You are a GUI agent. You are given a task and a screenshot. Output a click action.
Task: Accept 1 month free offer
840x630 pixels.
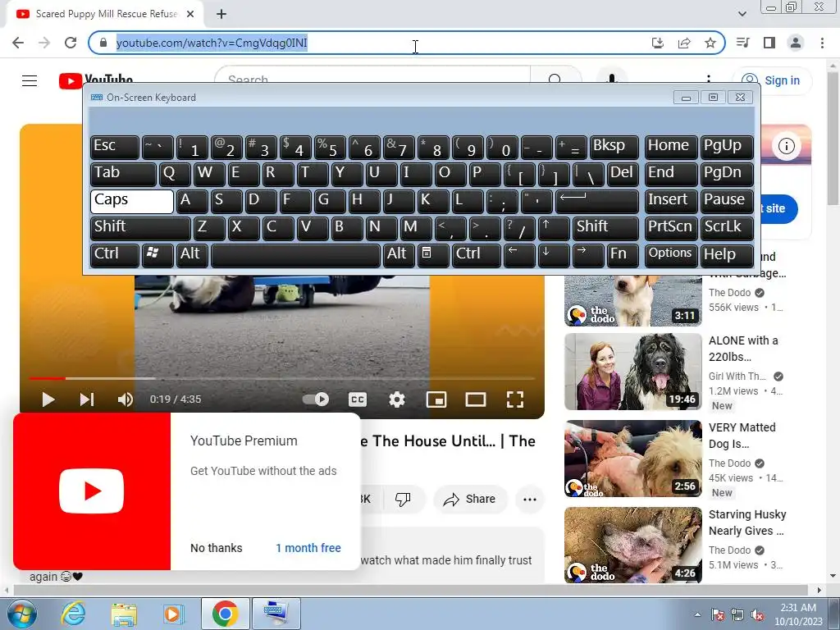[x=308, y=548]
